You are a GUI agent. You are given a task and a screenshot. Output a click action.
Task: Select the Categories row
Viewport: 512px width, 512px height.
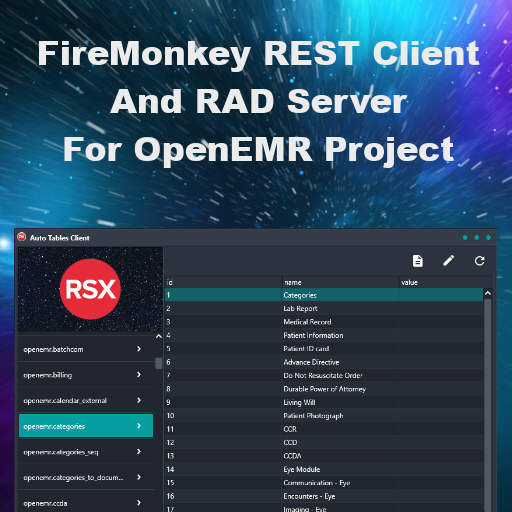coord(324,295)
